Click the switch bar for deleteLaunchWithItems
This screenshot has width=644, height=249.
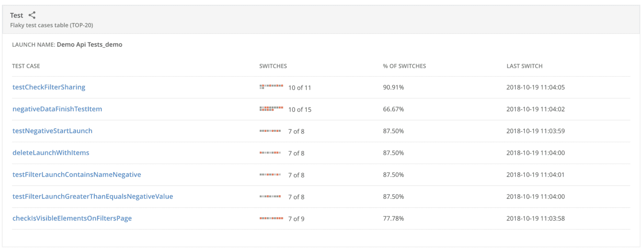coord(270,153)
